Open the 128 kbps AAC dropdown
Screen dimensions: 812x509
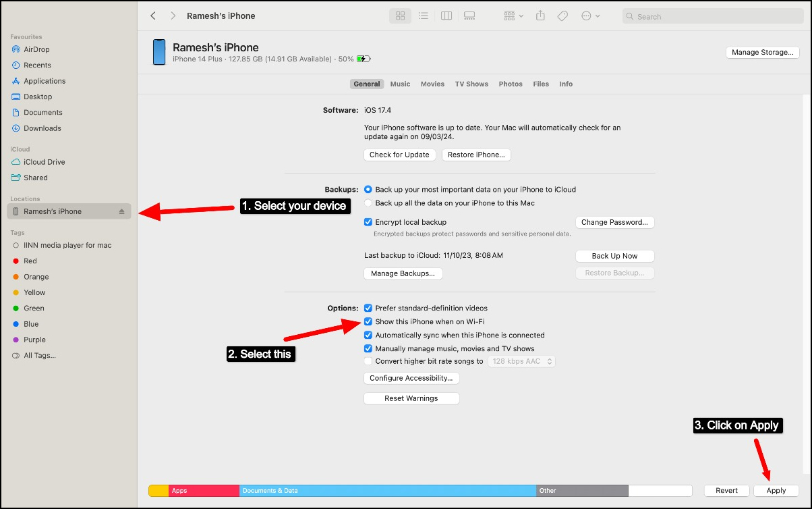[x=521, y=361]
